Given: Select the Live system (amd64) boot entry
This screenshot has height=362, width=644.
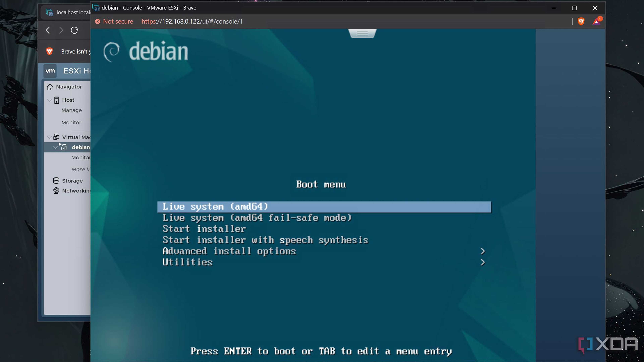Looking at the screenshot, I should [324, 207].
